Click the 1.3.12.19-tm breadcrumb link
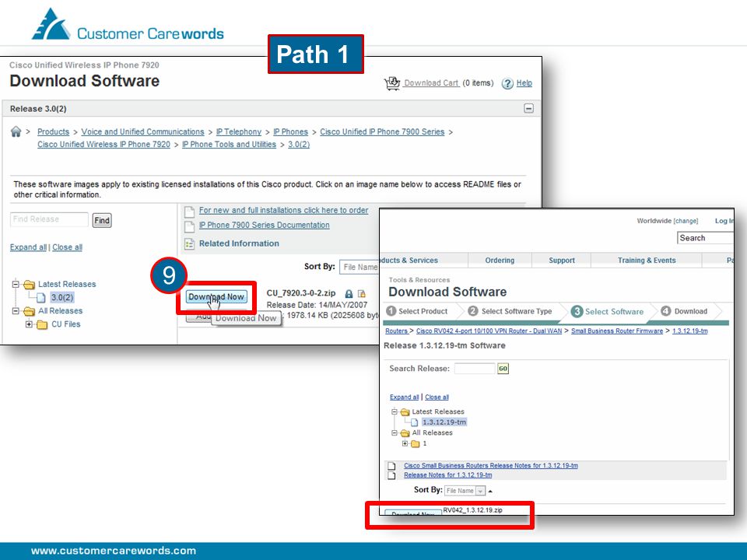Screen dimensions: 747x560 [690, 331]
